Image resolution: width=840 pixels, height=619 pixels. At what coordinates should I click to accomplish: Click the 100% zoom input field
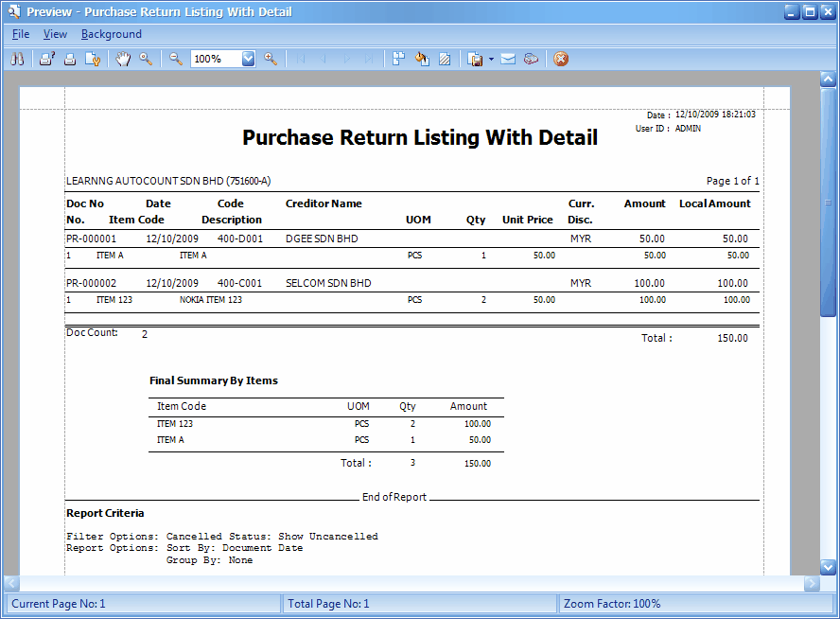[217, 59]
